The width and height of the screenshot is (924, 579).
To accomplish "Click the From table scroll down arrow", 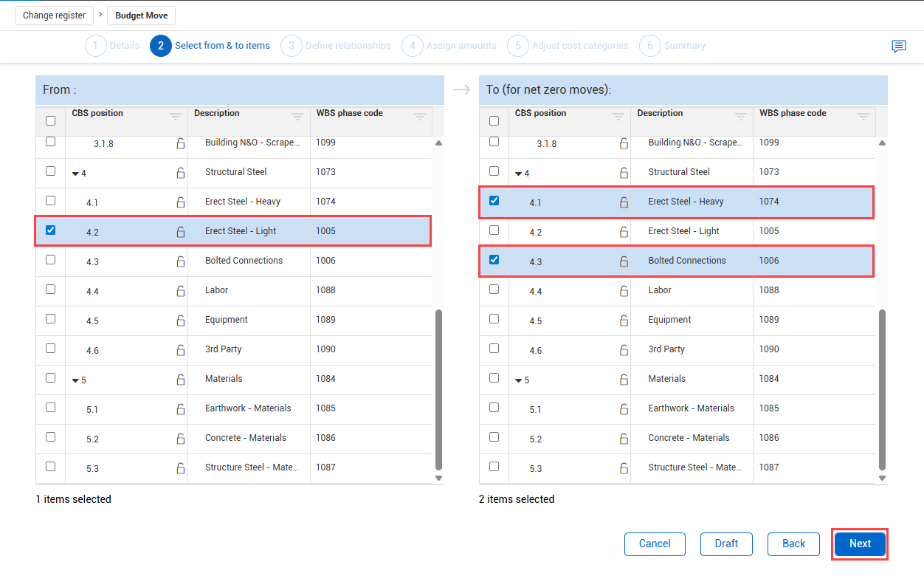I will coord(438,478).
